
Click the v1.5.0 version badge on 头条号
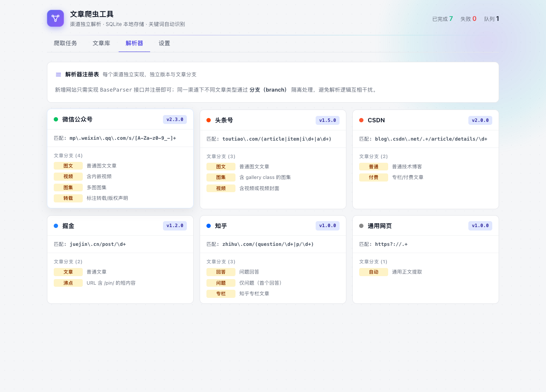click(x=328, y=120)
